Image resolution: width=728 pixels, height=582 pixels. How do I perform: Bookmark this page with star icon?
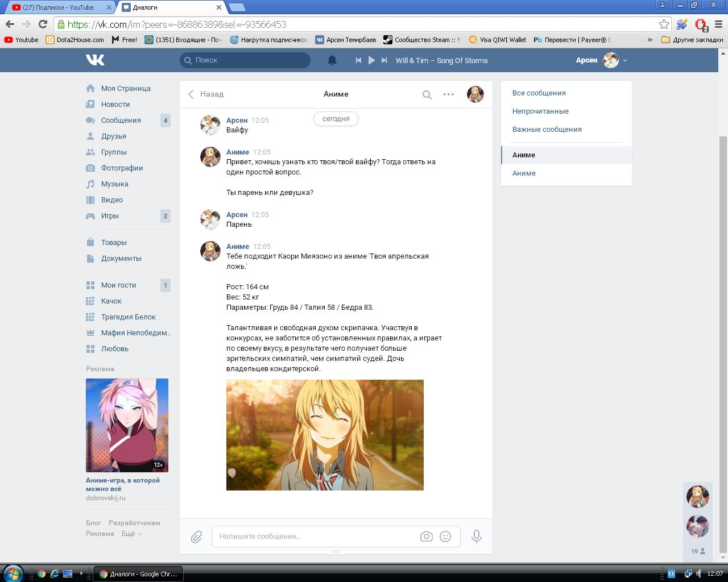(664, 24)
